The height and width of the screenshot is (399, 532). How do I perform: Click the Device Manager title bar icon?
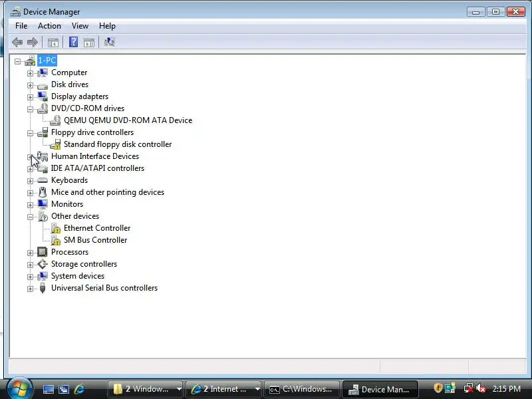[15, 12]
